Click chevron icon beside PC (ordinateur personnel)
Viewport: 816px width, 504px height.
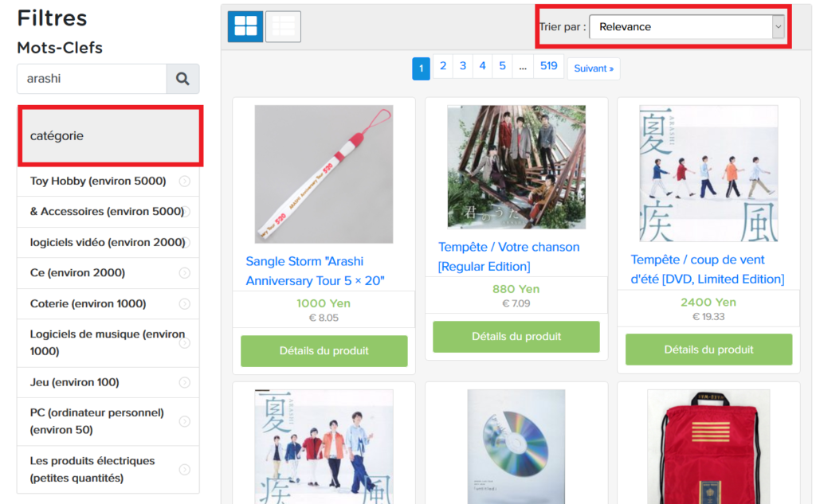point(185,421)
